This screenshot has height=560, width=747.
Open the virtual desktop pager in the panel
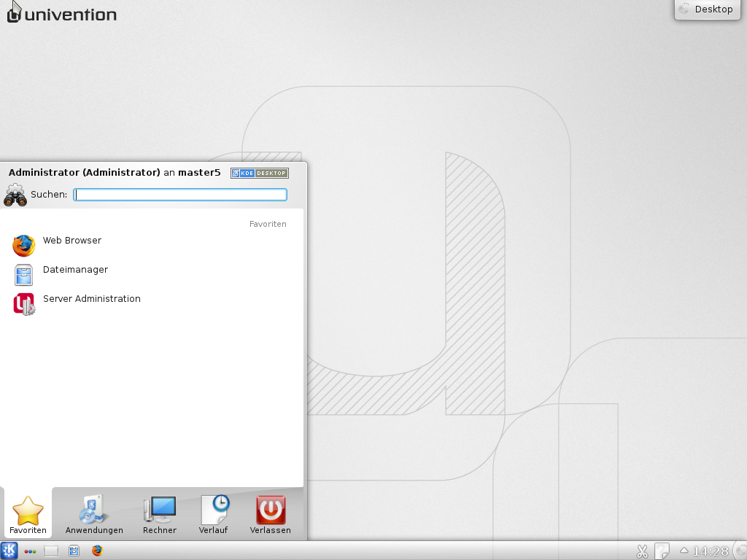coord(51,551)
